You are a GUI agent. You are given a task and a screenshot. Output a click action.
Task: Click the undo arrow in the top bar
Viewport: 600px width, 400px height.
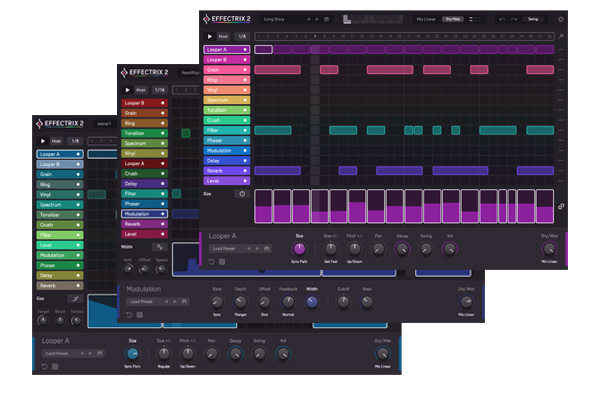point(501,19)
